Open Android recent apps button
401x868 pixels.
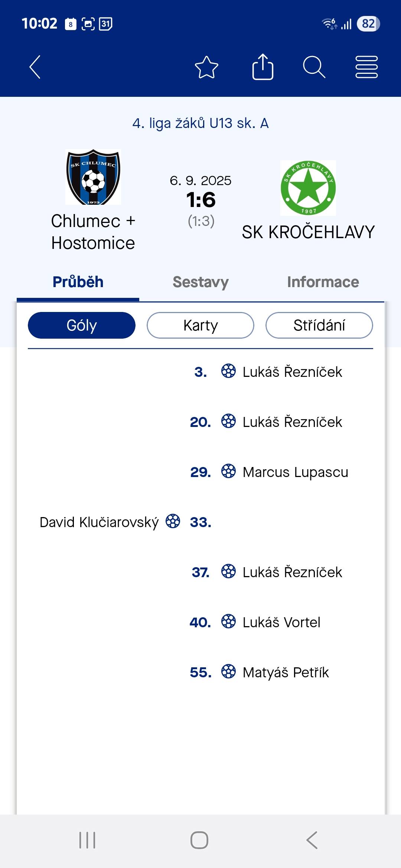coord(87,840)
